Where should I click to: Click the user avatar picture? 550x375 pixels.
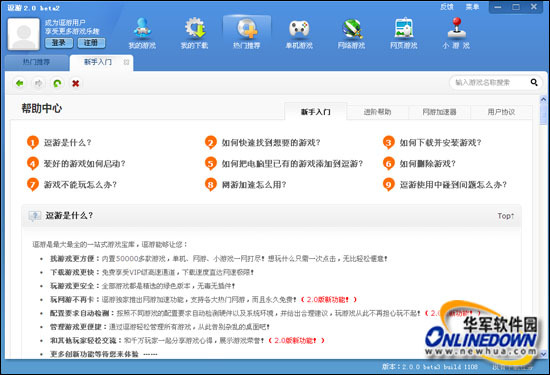coord(24,34)
